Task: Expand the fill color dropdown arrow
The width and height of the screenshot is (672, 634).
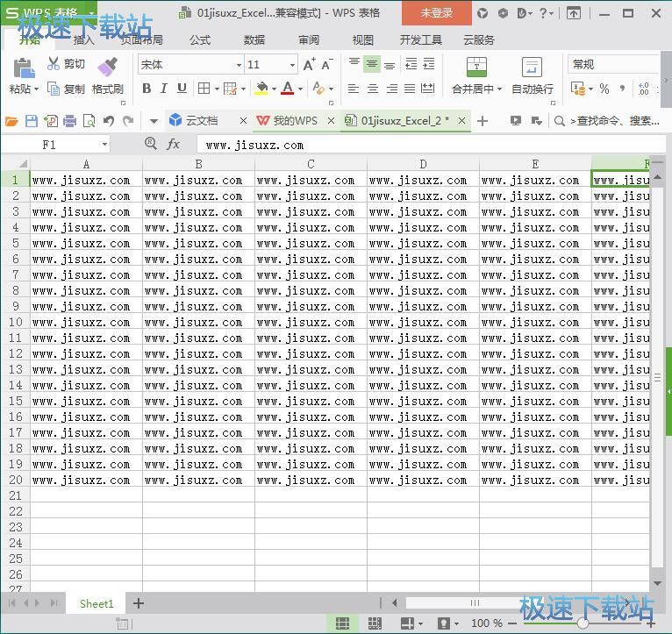Action: (274, 89)
